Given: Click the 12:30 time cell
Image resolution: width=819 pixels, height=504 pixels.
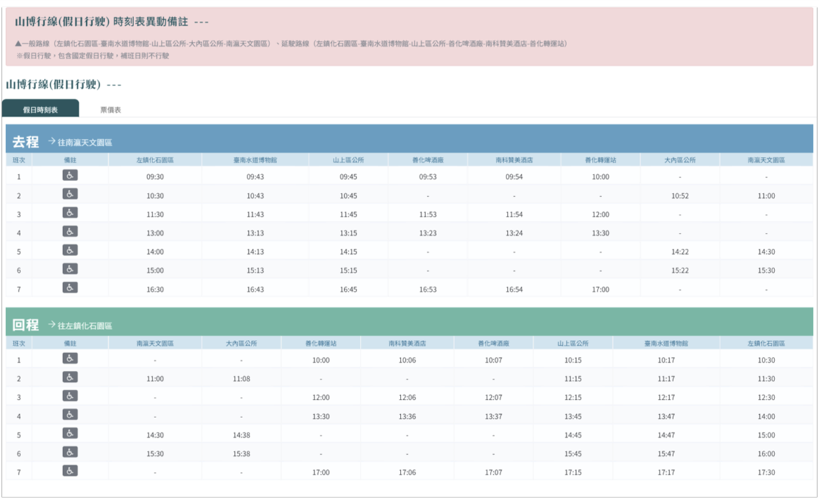Looking at the screenshot, I should coord(766,398).
